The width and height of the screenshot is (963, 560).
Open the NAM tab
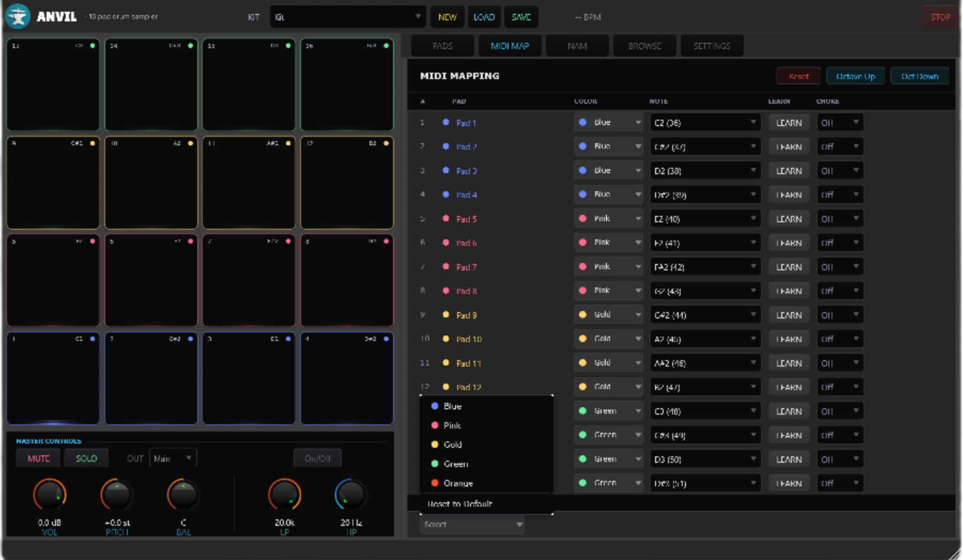(577, 46)
